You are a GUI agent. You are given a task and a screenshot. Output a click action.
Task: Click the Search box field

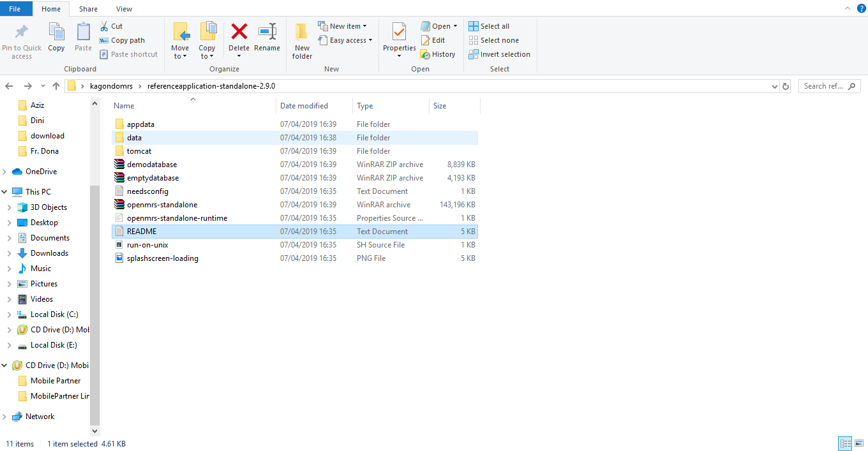(x=829, y=86)
